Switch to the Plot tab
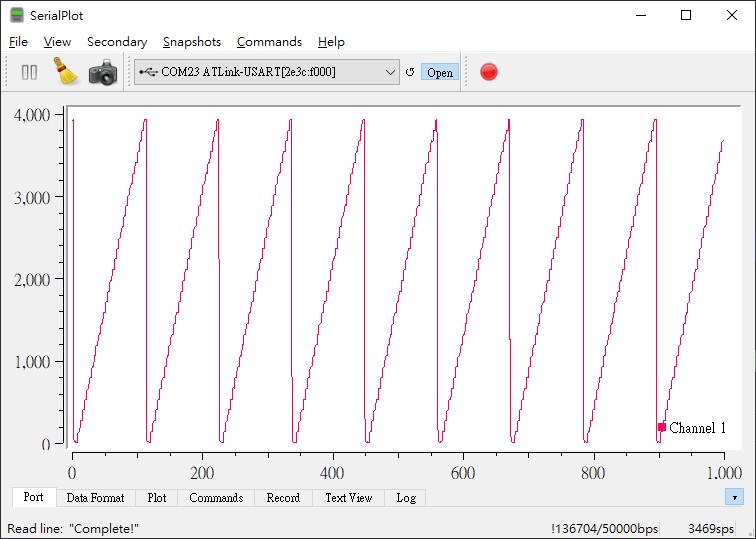The height and width of the screenshot is (539, 756). pyautogui.click(x=157, y=498)
